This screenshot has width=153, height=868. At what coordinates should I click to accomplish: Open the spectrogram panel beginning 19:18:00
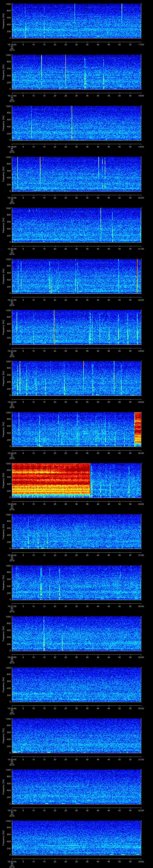point(77,123)
